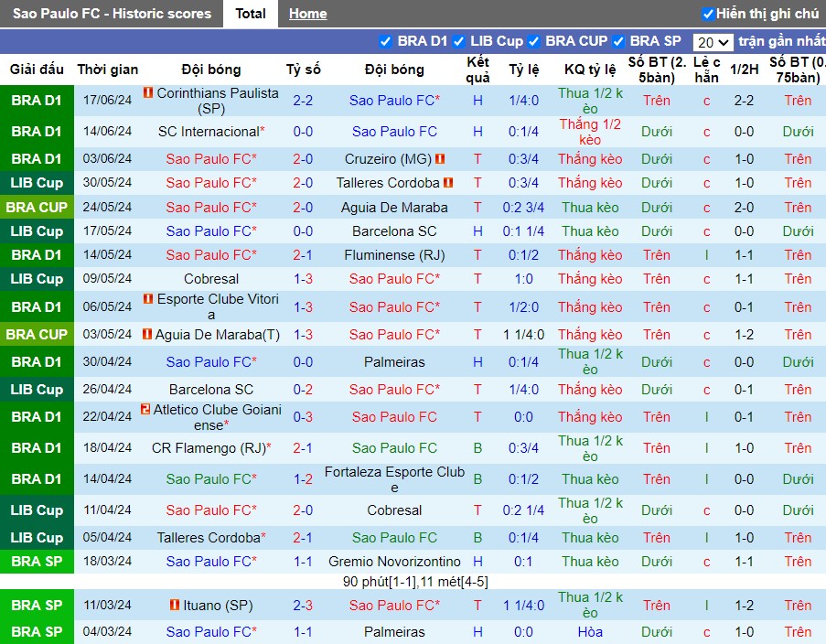The image size is (826, 644).
Task: Click the Giải đấu column header
Action: pos(37,70)
